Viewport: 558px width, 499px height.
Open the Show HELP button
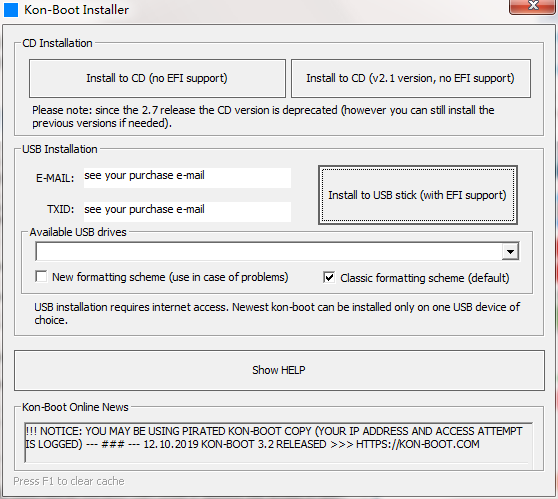279,370
